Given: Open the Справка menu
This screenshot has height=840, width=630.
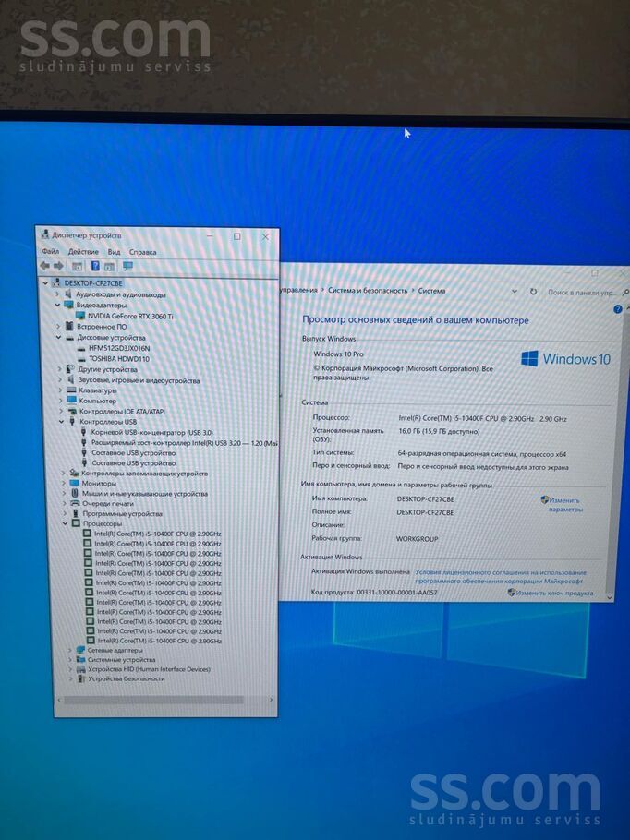Looking at the screenshot, I should pyautogui.click(x=142, y=252).
